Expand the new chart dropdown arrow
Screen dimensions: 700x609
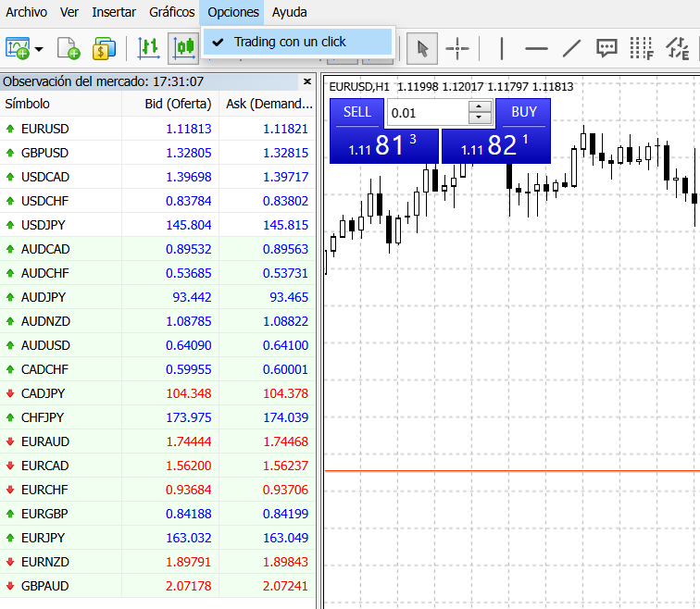[x=39, y=49]
